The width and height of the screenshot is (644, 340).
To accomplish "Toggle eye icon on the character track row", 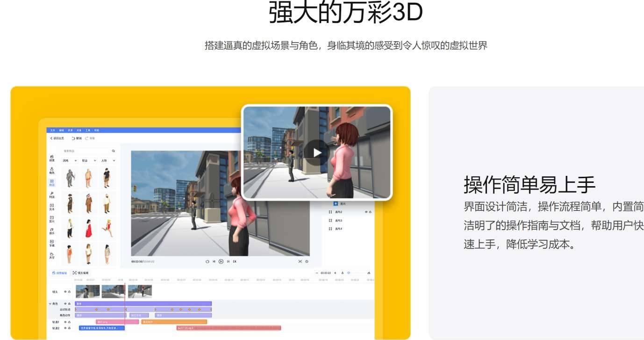I will tap(65, 304).
